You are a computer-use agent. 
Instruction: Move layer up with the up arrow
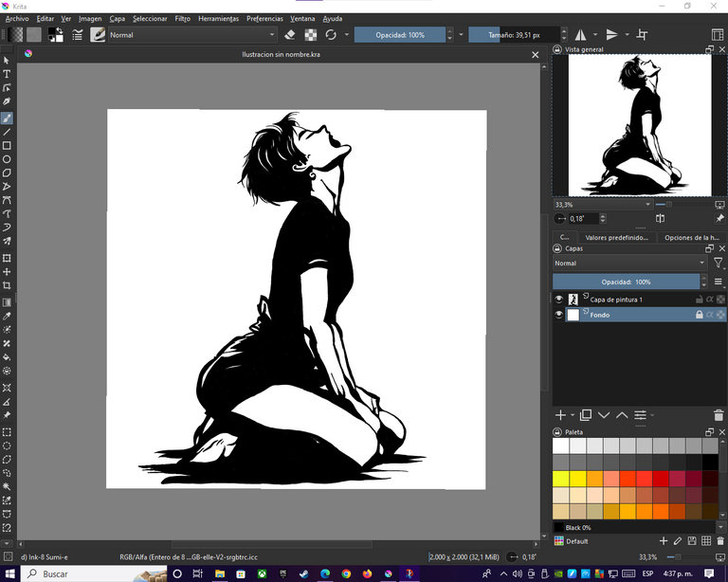[622, 415]
